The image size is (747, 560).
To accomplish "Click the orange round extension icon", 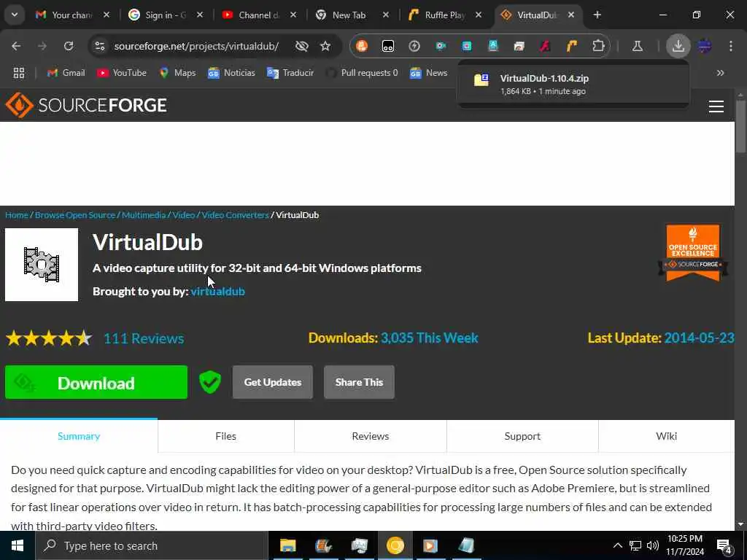I will (362, 46).
